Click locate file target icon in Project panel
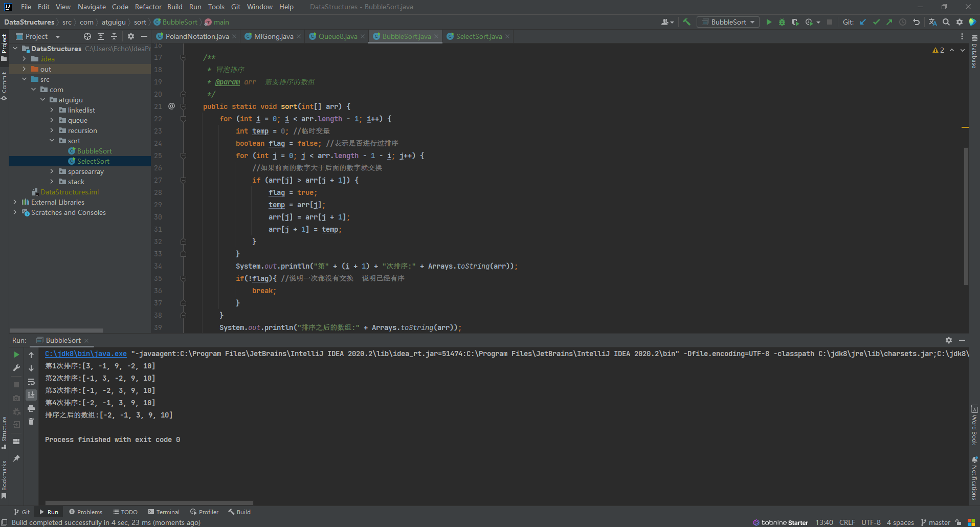Viewport: 980px width, 527px height. pyautogui.click(x=87, y=36)
